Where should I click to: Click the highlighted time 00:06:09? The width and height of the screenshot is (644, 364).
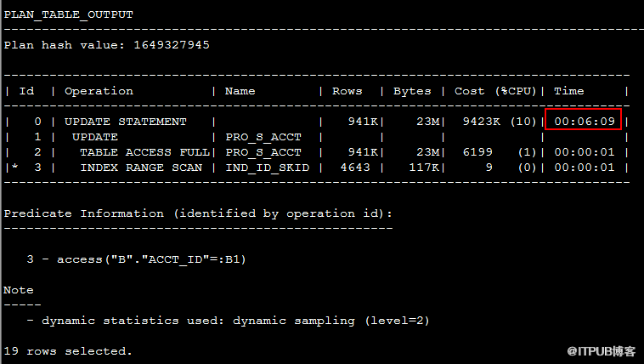584,122
